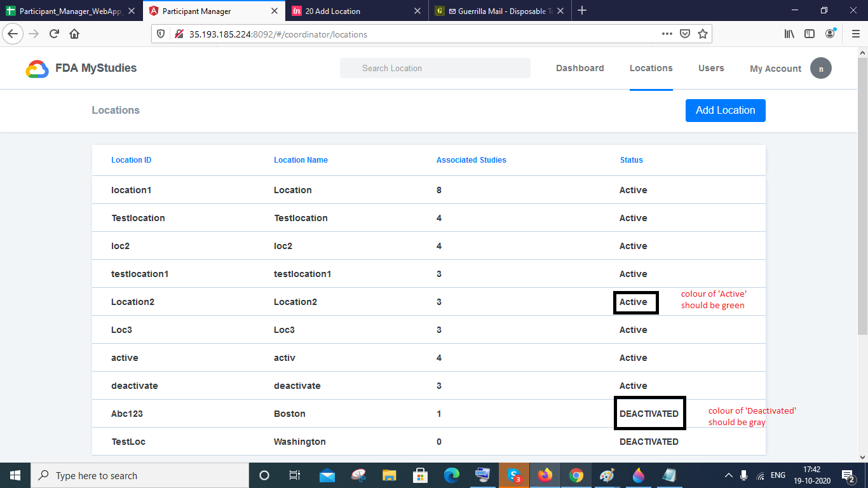Expand hidden icons in the system tray
This screenshot has height=488, width=868.
(729, 475)
